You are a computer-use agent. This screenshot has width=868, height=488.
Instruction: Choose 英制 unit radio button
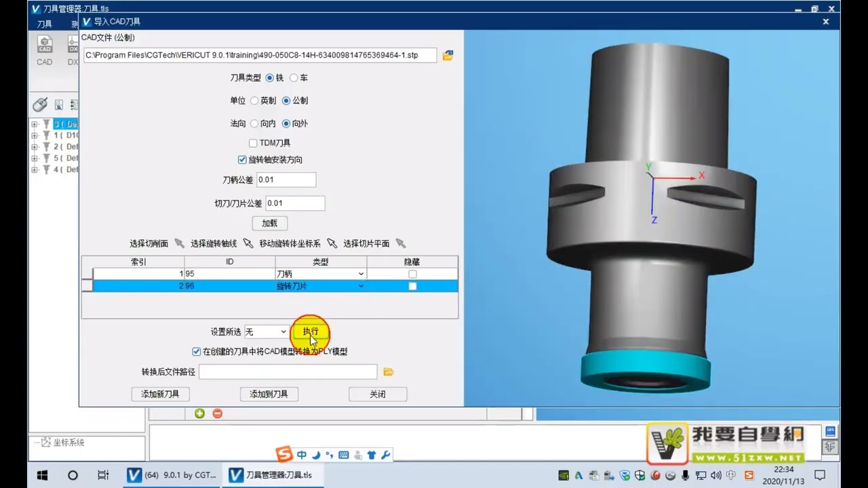coord(254,100)
